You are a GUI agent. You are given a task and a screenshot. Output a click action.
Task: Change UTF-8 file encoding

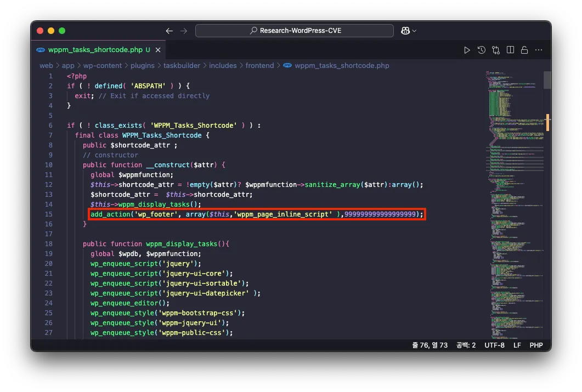(x=494, y=345)
